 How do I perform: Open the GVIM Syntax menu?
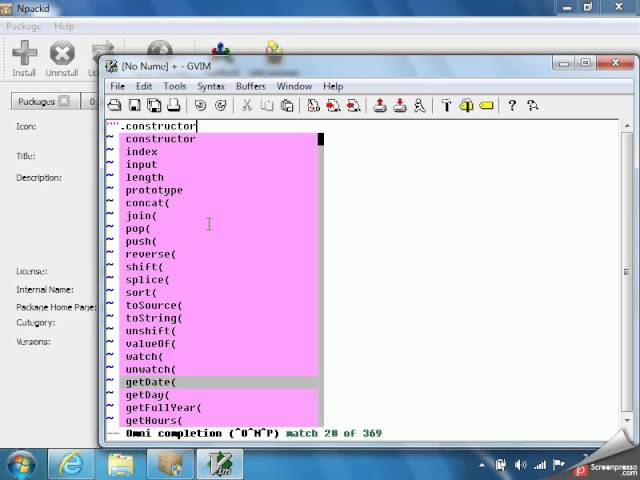[211, 87]
